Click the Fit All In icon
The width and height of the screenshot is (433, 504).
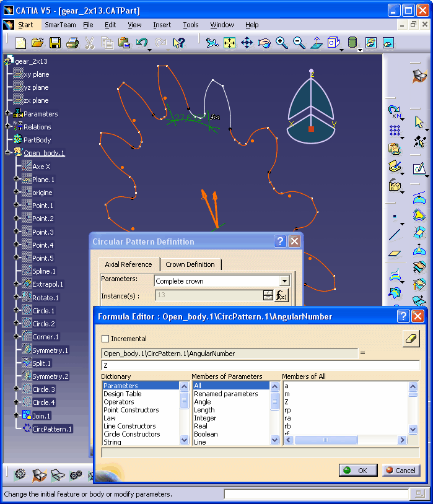[229, 43]
